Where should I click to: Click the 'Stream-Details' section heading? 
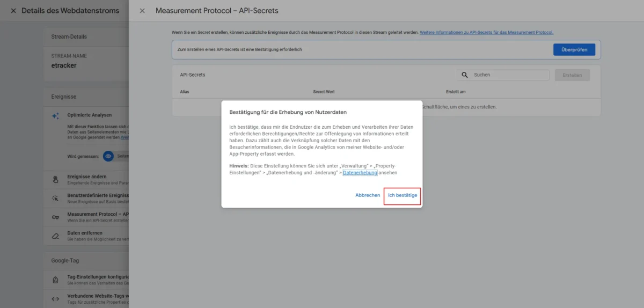click(69, 36)
